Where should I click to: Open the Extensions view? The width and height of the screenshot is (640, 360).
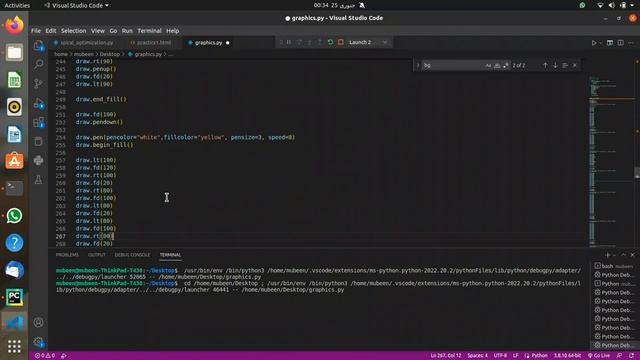pyautogui.click(x=38, y=122)
